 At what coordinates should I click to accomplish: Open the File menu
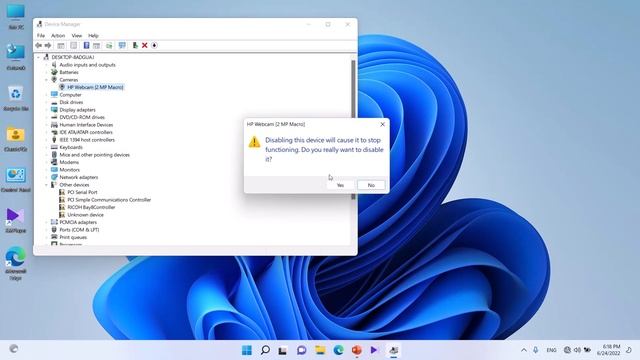pyautogui.click(x=41, y=36)
